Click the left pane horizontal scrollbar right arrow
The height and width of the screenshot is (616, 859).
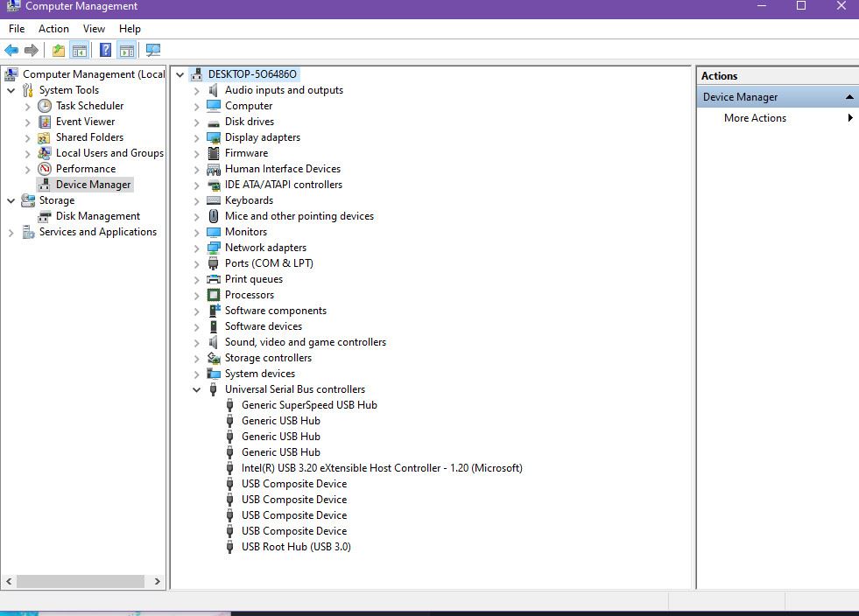157,581
